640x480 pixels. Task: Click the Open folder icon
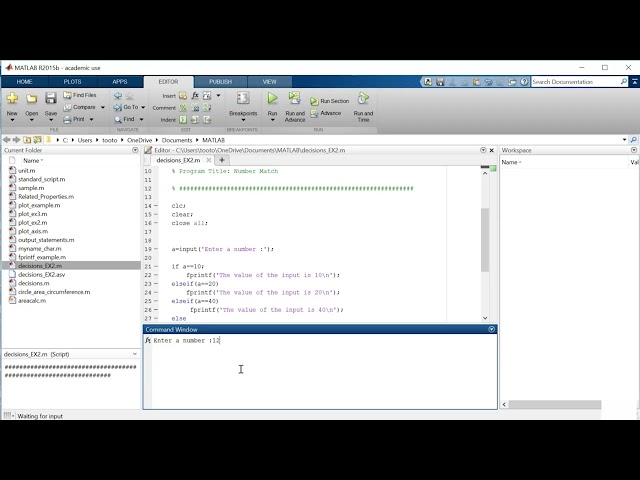point(31,98)
